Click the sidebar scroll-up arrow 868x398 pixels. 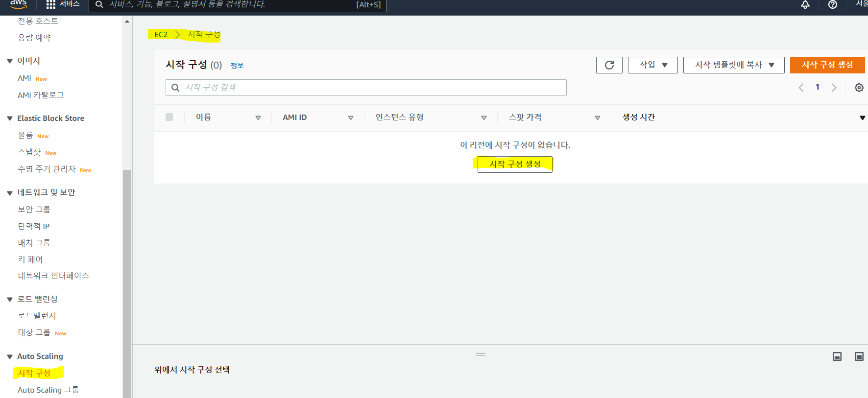127,22
